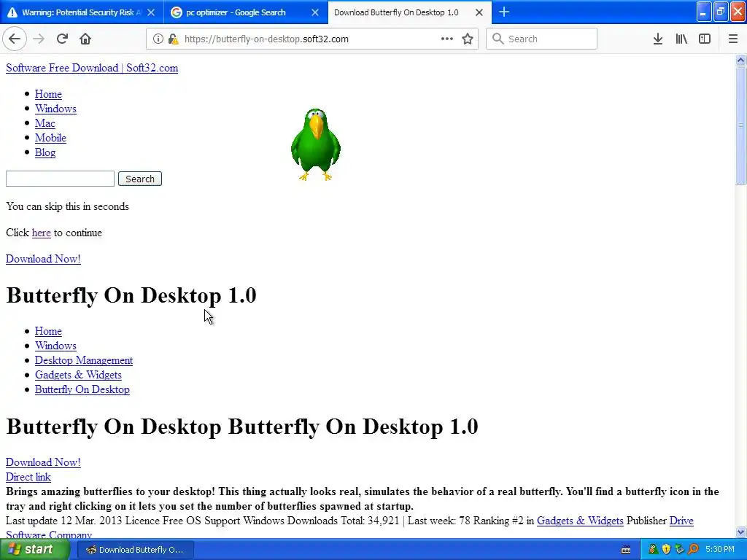The image size is (747, 560).
Task: Click the magnifier tray icon beside the clock
Action: click(x=693, y=550)
